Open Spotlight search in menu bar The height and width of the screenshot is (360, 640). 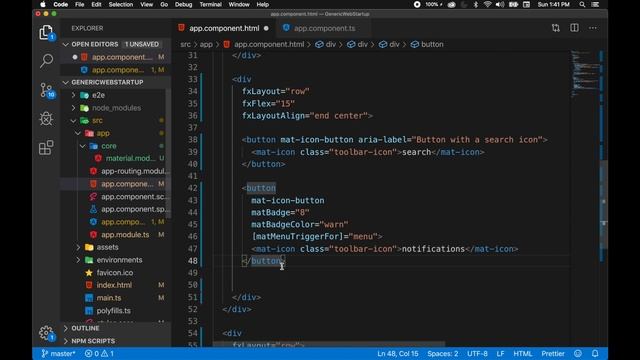click(582, 4)
